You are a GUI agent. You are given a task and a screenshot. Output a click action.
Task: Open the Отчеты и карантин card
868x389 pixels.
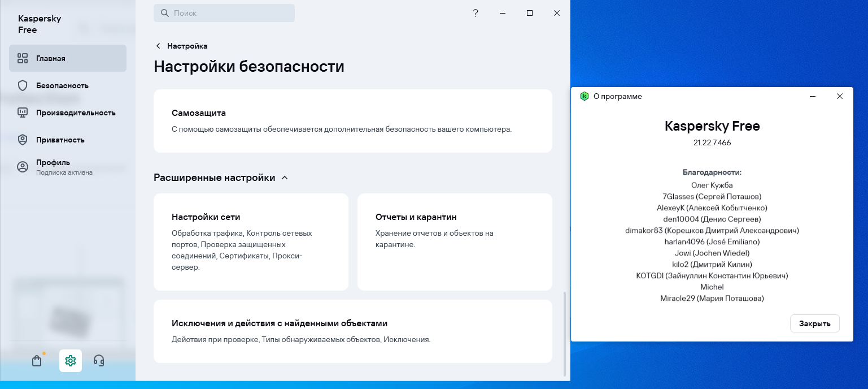(x=455, y=242)
